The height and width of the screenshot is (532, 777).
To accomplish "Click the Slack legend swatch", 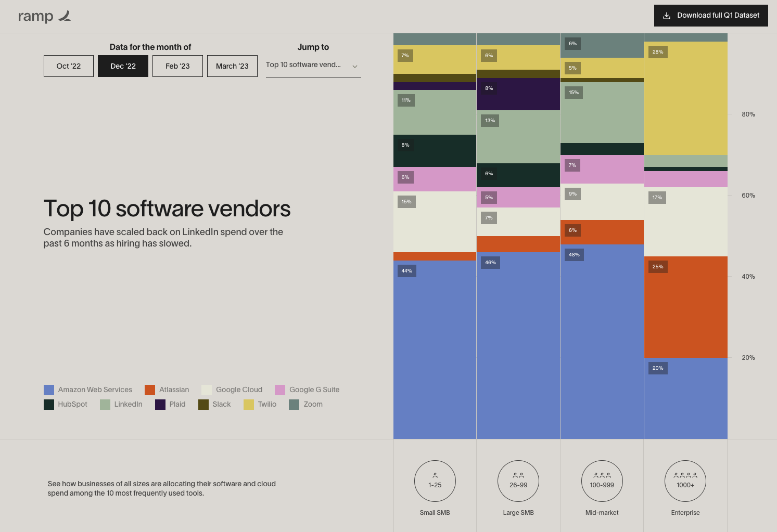I will tap(203, 405).
